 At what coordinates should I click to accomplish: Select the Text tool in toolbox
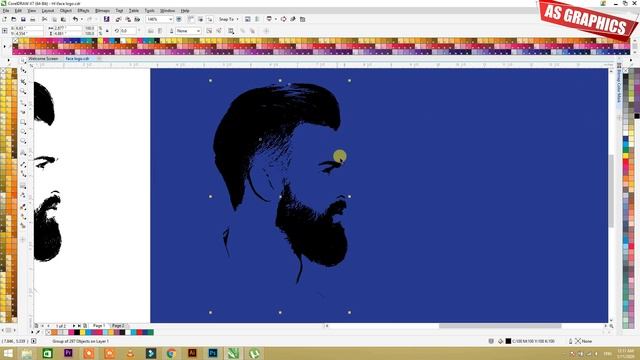click(x=23, y=152)
